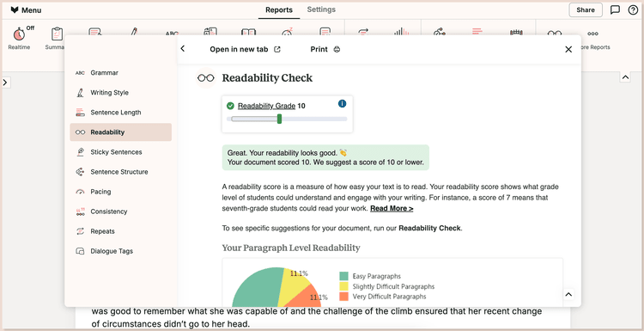Switch to the Settings tab
This screenshot has width=644, height=331.
click(x=321, y=9)
